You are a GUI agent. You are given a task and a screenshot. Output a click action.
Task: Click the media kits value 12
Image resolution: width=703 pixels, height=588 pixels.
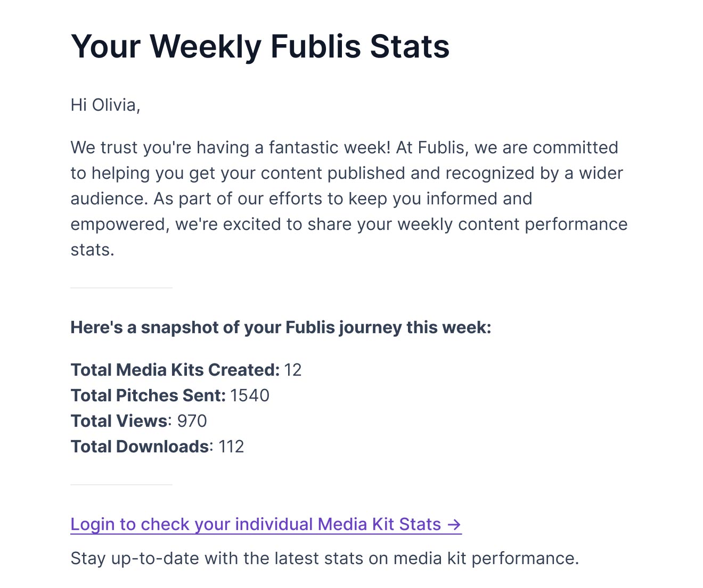293,370
